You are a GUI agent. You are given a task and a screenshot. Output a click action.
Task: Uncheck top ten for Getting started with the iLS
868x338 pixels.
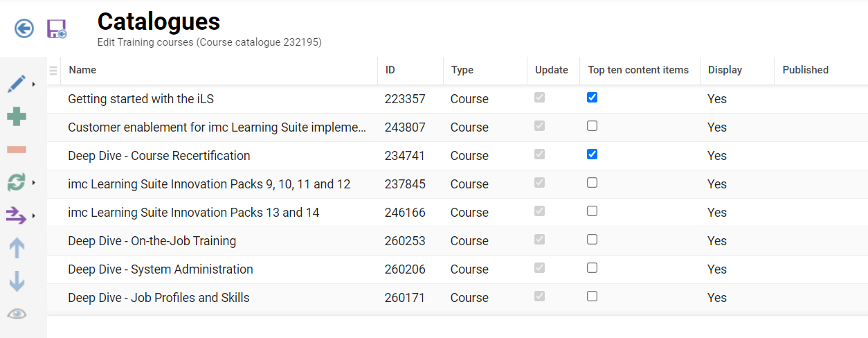(592, 98)
